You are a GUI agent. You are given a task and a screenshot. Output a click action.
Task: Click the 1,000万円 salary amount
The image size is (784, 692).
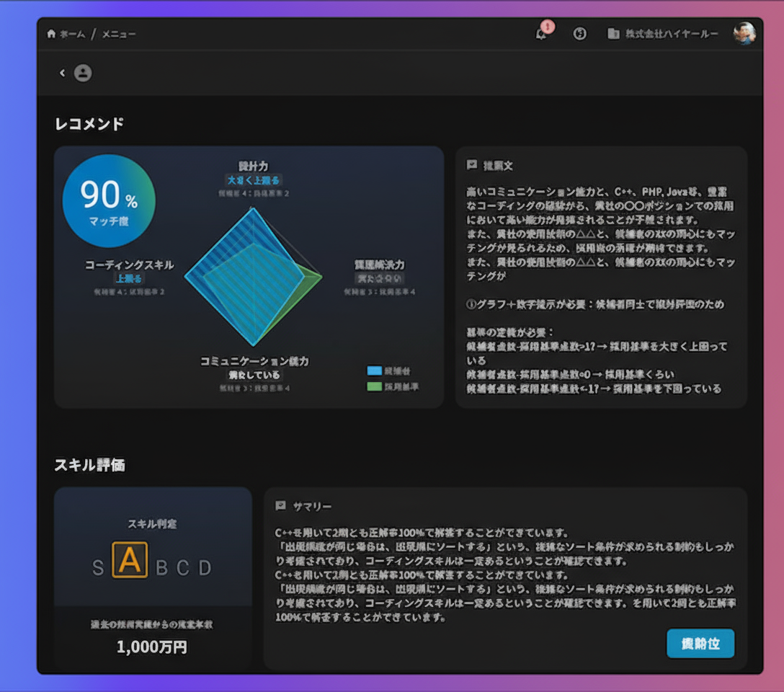[152, 647]
